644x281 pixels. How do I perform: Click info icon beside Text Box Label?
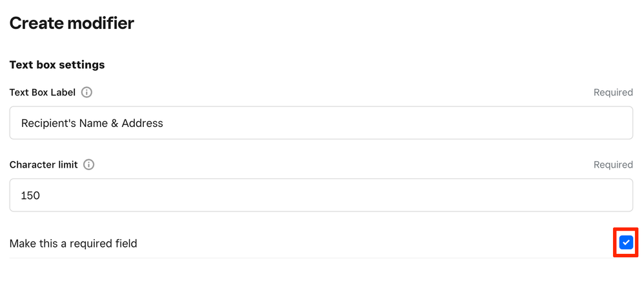click(x=86, y=92)
